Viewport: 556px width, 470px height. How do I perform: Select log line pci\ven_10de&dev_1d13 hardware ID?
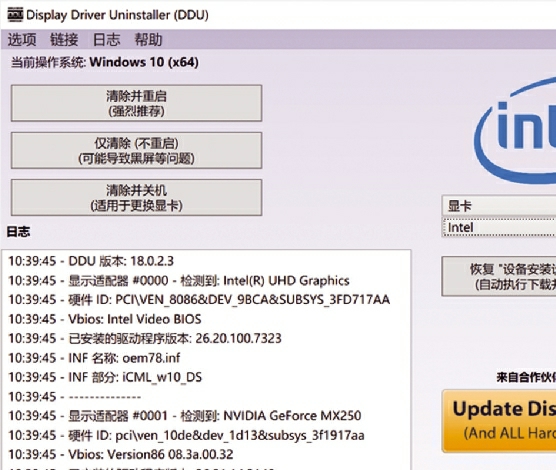pos(186,435)
